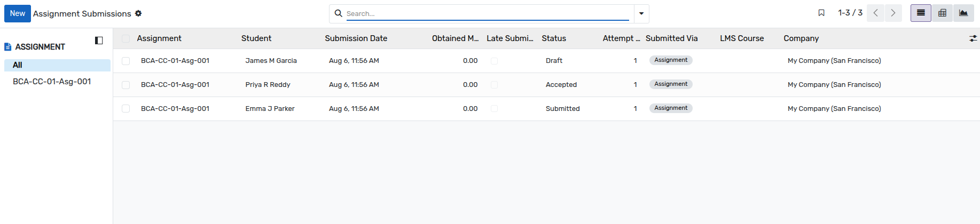Image resolution: width=980 pixels, height=224 pixels.
Task: Sort by the Status column header
Action: (554, 38)
